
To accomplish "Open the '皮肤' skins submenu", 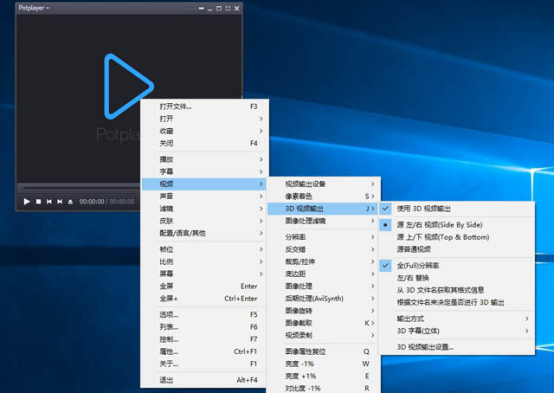I will tap(205, 221).
